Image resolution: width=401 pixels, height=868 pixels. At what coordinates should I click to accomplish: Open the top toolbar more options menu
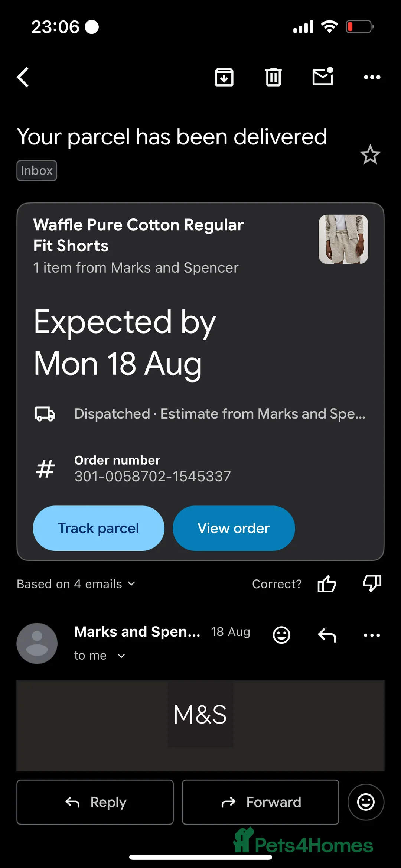point(372,77)
